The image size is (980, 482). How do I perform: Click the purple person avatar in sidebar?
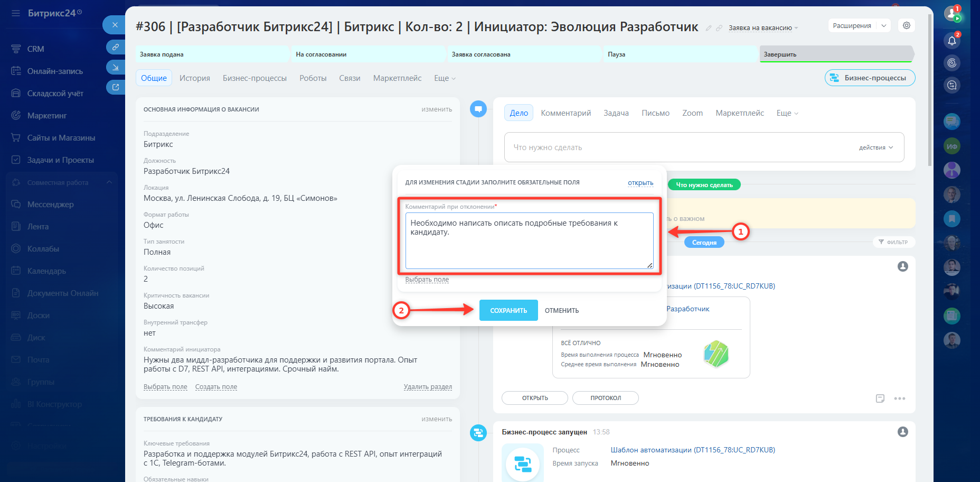coord(952,170)
